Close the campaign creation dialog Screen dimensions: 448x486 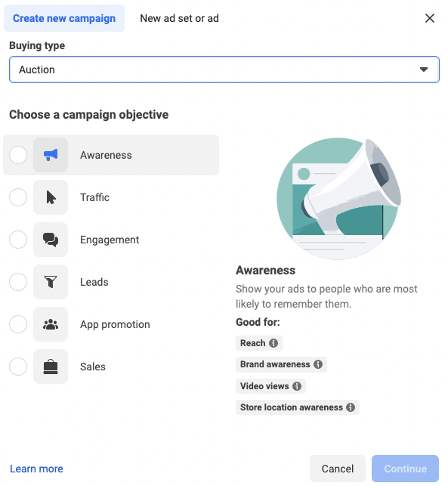coord(430,18)
